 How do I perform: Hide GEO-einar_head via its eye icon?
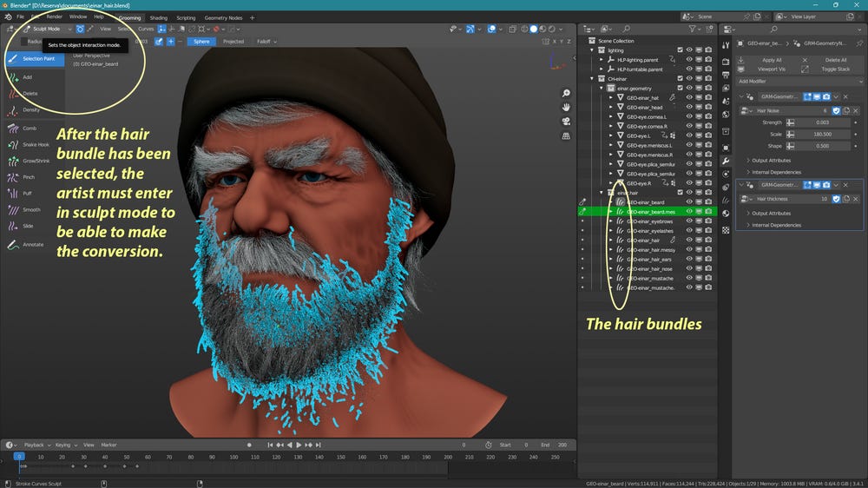689,107
